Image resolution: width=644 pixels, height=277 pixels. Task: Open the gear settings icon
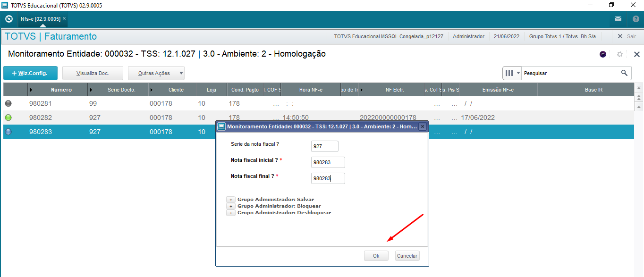[x=620, y=54]
